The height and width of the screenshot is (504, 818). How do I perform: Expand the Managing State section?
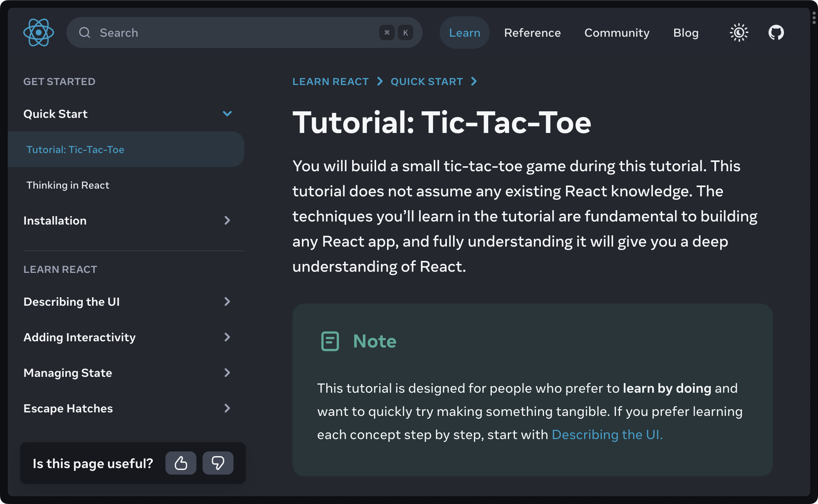coord(227,373)
